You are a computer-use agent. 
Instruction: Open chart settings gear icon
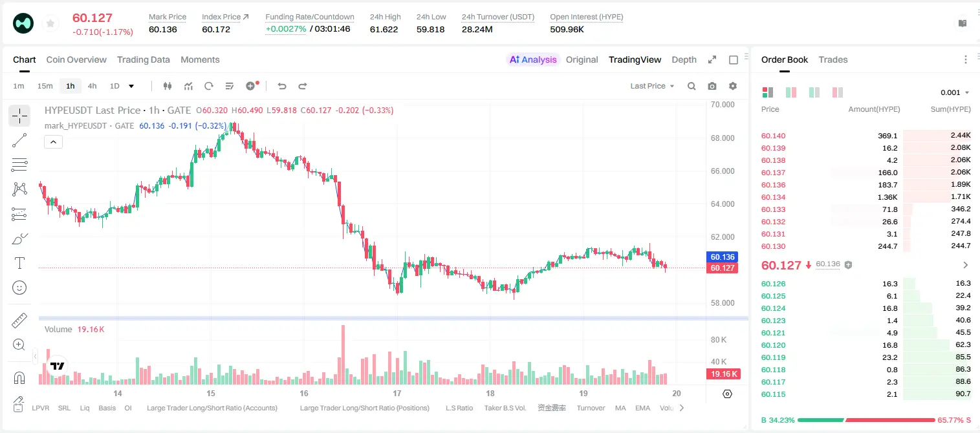(x=733, y=86)
